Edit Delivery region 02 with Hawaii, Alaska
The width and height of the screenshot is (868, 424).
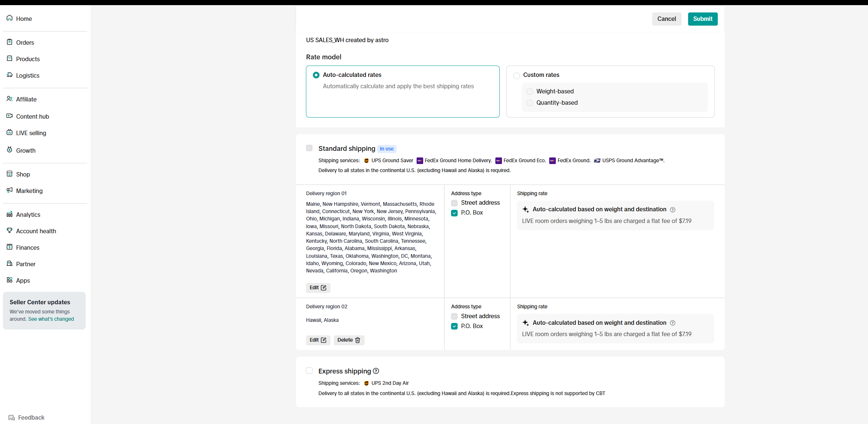coord(318,340)
